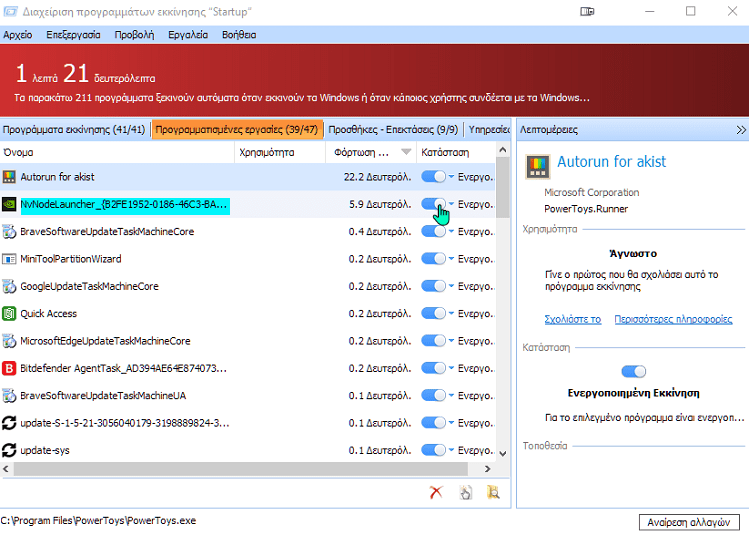Click scroll down arrow of list scrollbar
Viewport: 749px width, 535px height.
click(x=503, y=453)
